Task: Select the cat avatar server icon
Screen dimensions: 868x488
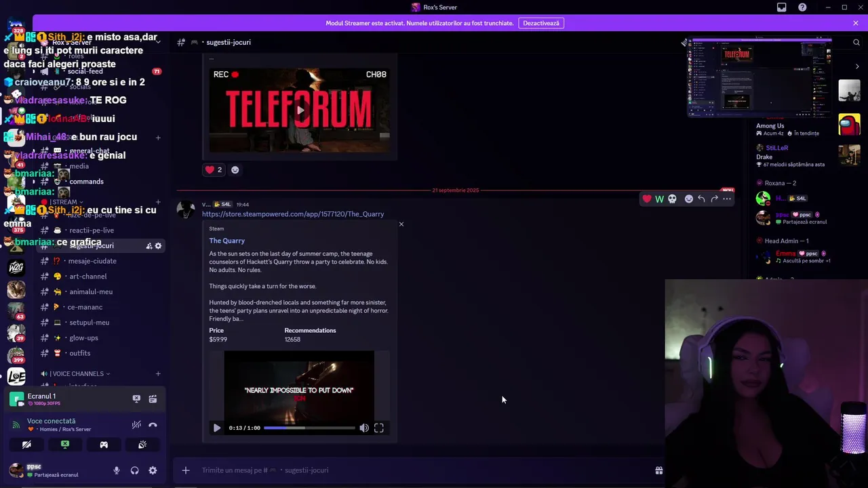Action: click(x=16, y=289)
